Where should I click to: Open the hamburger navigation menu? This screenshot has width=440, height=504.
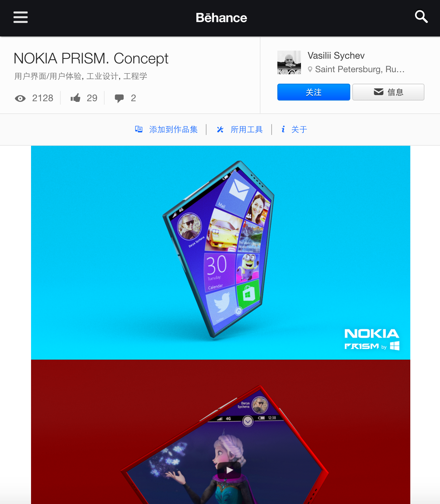21,17
